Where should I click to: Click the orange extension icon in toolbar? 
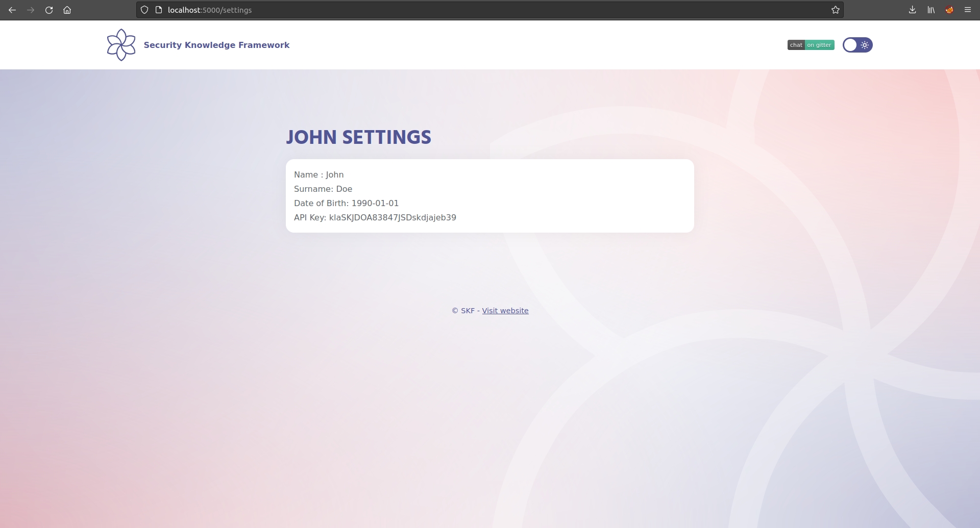[949, 10]
